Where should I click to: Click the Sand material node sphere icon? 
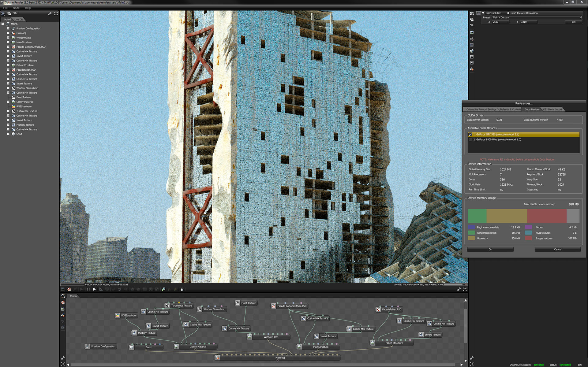pyautogui.click(x=132, y=347)
